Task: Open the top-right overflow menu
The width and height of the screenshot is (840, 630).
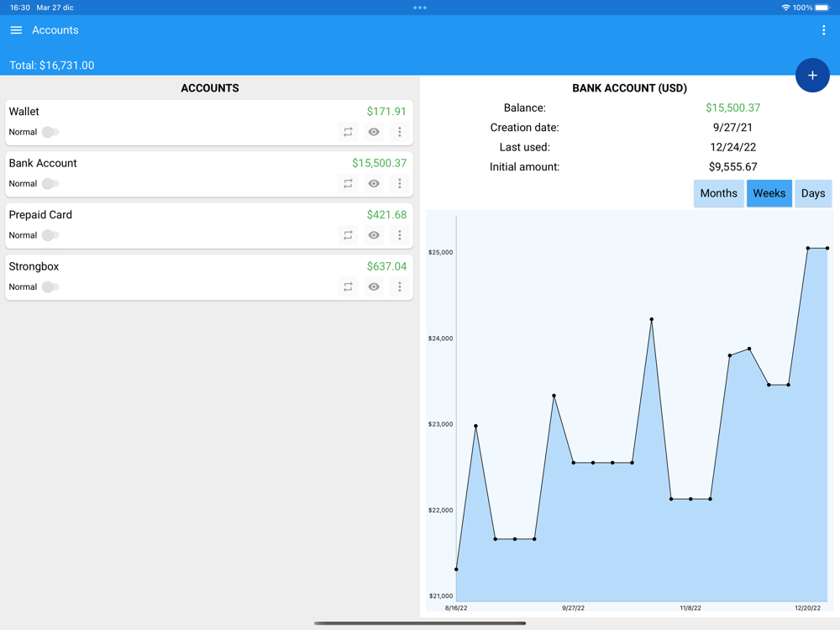Action: click(x=823, y=30)
